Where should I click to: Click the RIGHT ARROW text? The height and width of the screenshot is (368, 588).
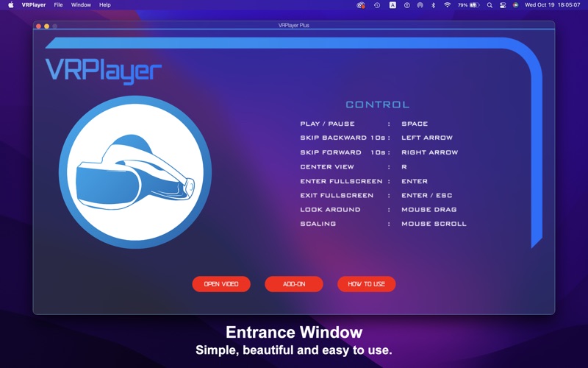[430, 152]
